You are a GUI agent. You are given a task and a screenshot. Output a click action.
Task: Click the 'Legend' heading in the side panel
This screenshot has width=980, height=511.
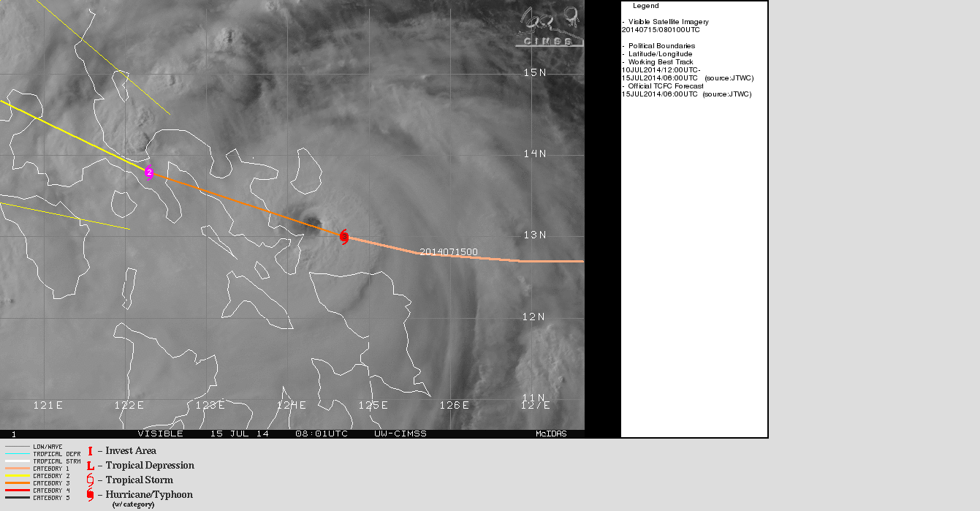646,6
